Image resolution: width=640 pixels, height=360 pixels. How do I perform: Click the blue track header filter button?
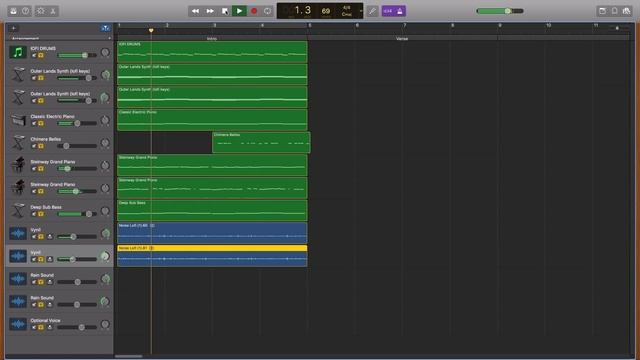tap(105, 28)
